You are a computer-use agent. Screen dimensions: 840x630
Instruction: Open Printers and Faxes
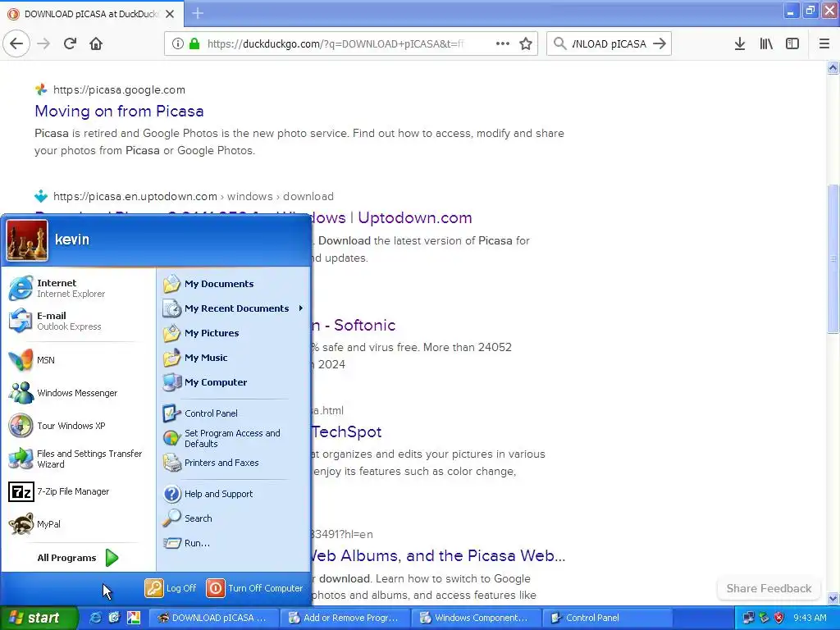point(234,463)
